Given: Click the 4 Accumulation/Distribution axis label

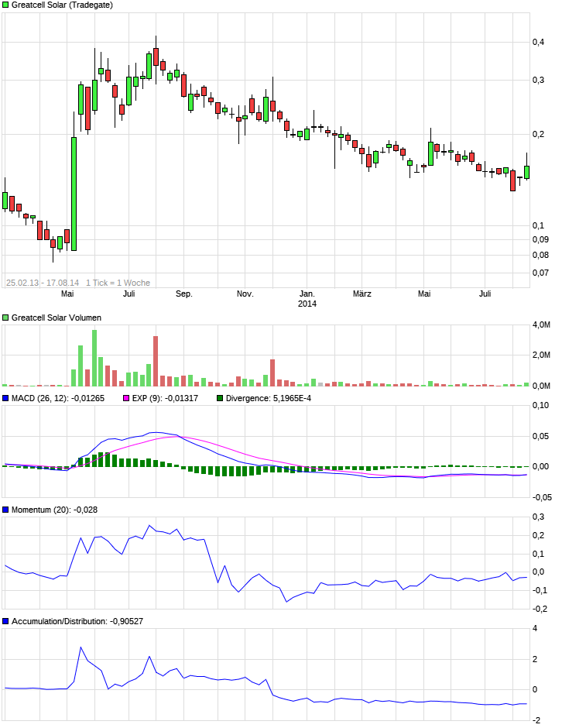Looking at the screenshot, I should 535,629.
